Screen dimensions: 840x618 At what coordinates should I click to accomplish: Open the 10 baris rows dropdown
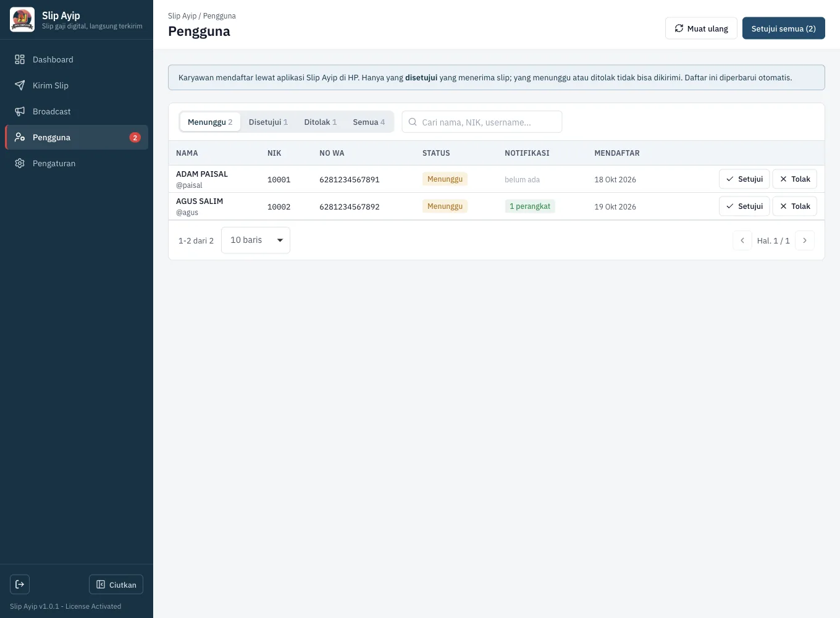256,240
